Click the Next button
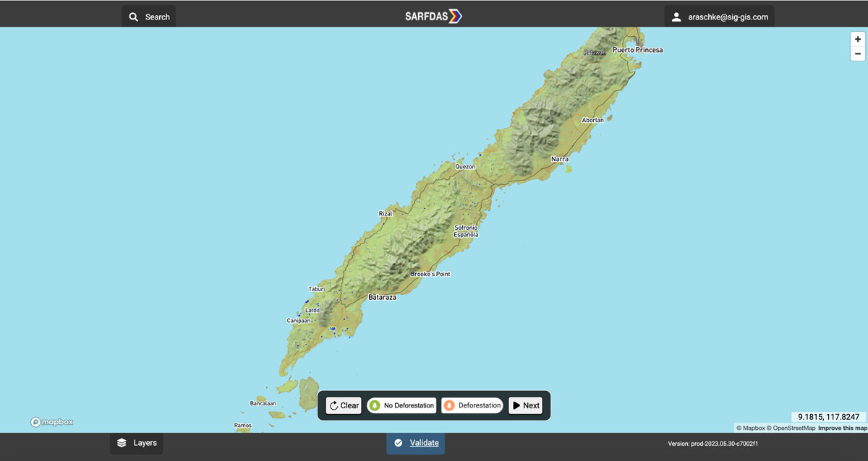Screen dimensions: 868x461 click(x=525, y=405)
